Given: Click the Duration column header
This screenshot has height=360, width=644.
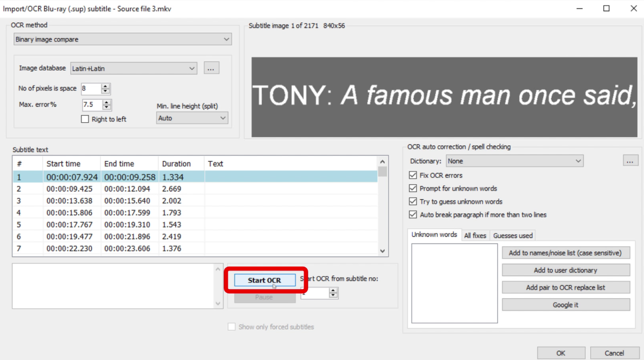Looking at the screenshot, I should [182, 164].
